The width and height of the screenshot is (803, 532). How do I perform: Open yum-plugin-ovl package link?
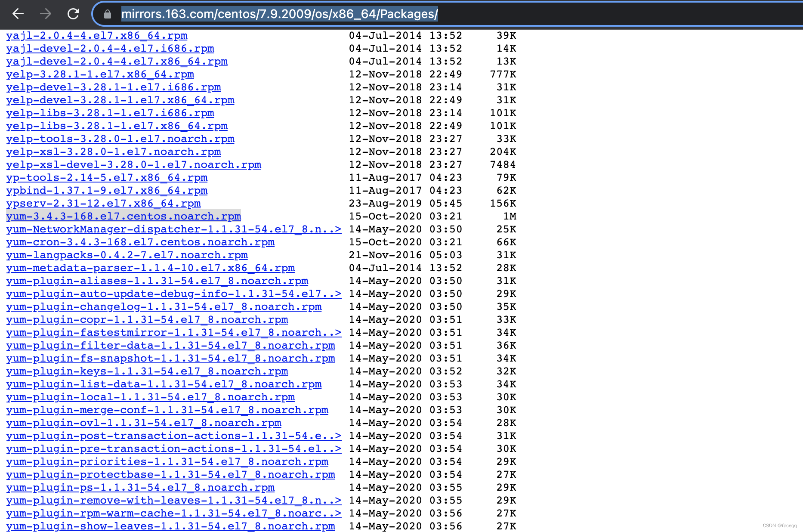pyautogui.click(x=144, y=423)
